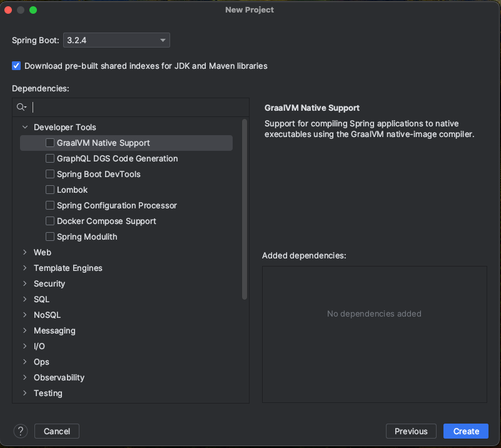Click the green zoom window button
The width and height of the screenshot is (501, 448).
click(33, 10)
